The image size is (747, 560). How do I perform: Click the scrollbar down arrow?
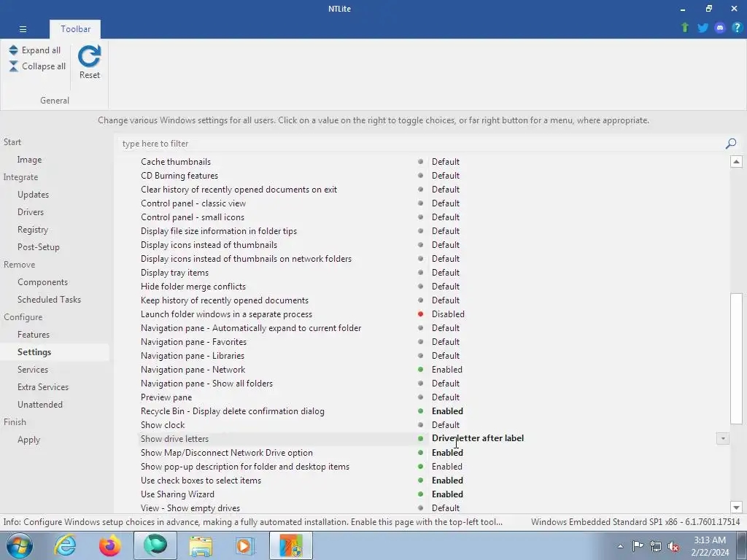click(736, 507)
